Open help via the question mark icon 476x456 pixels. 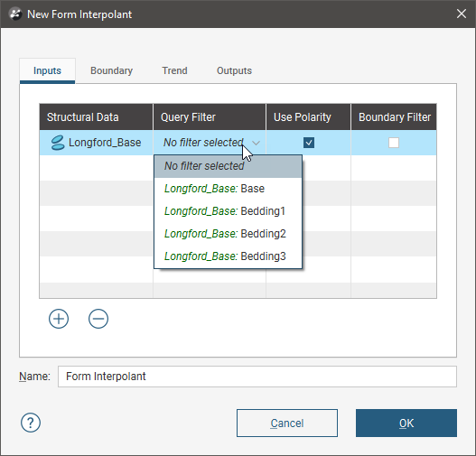[x=31, y=423]
